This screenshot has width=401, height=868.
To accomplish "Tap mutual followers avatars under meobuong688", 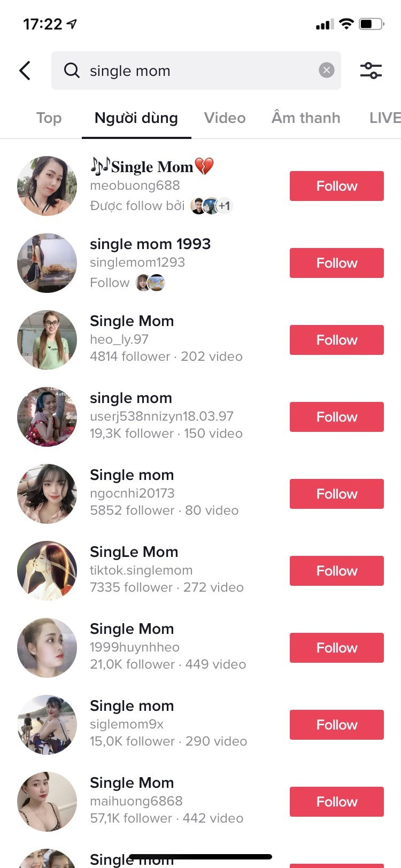I will click(x=211, y=206).
